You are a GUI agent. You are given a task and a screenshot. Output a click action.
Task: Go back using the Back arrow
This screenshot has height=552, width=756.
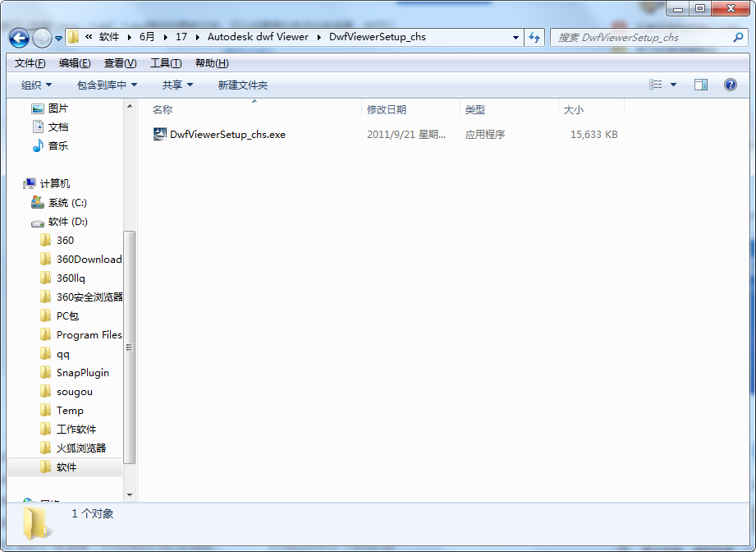pos(19,38)
